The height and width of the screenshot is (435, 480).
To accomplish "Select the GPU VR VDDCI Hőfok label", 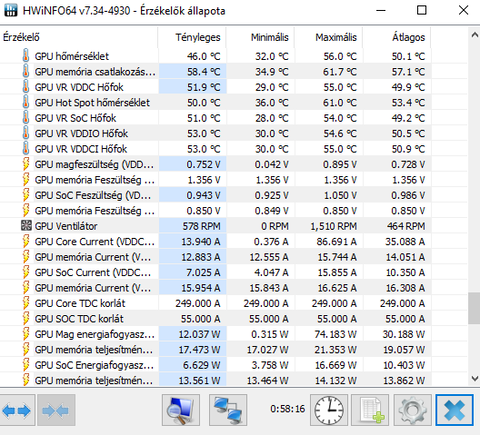I will tap(81, 149).
